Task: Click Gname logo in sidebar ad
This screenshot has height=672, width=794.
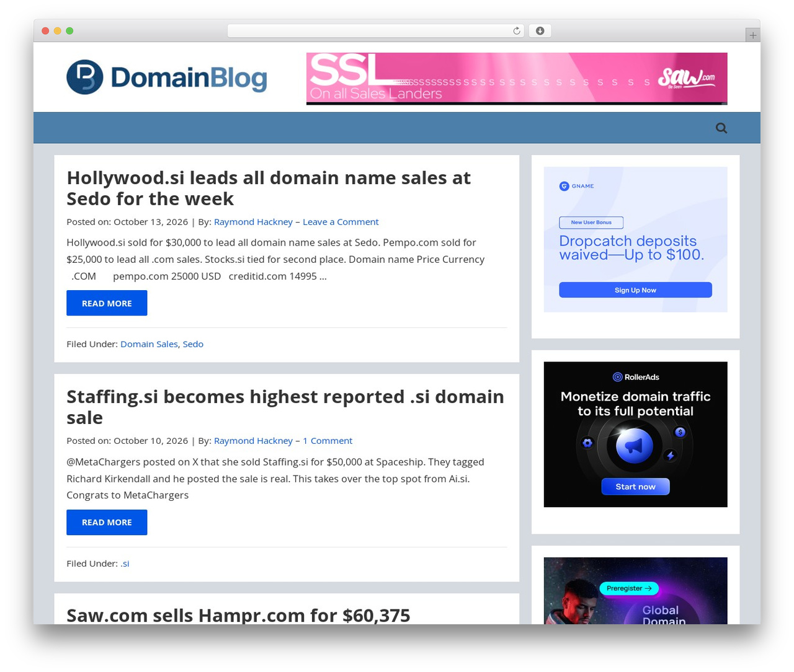Action: click(x=577, y=186)
